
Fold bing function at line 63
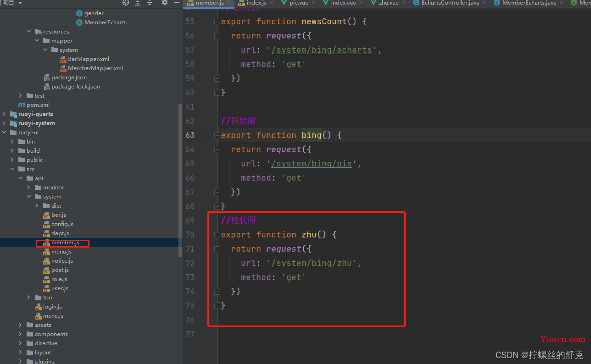click(x=217, y=135)
